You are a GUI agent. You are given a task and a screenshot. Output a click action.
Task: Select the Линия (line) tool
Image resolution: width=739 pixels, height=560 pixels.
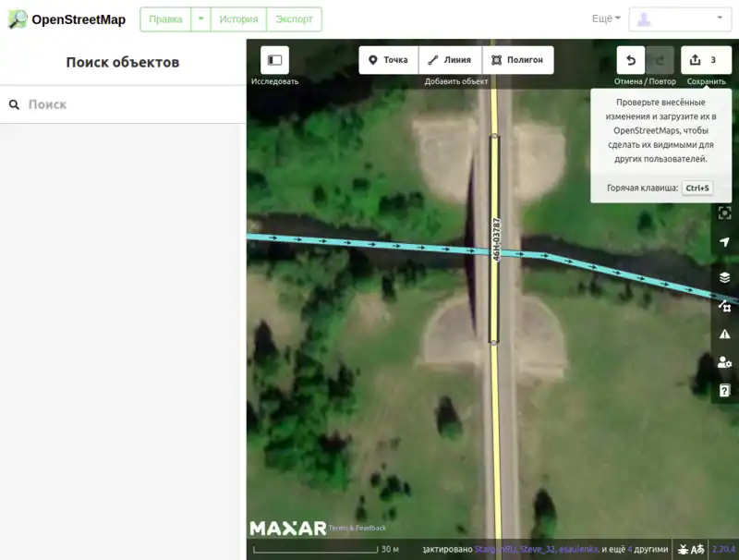(x=450, y=60)
